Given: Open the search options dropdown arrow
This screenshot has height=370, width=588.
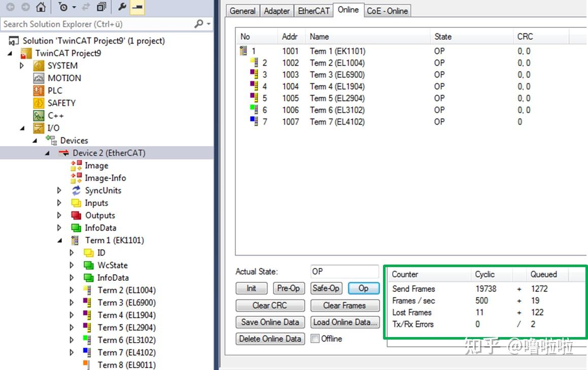Looking at the screenshot, I should 209,24.
